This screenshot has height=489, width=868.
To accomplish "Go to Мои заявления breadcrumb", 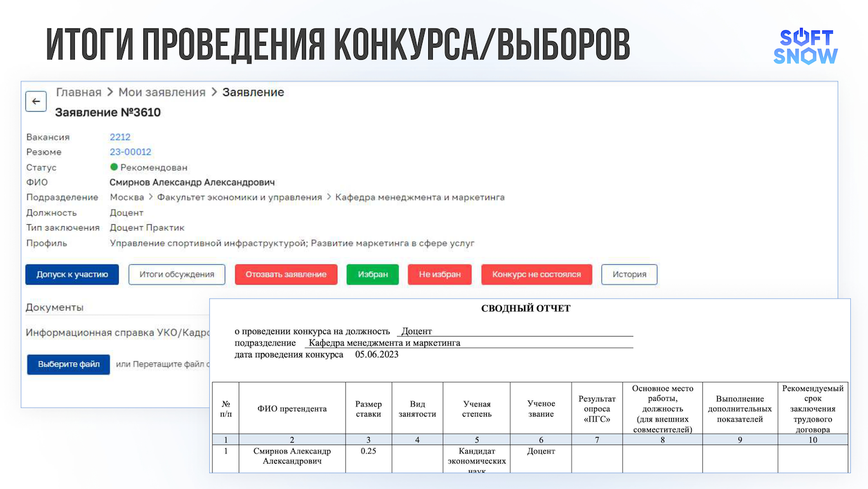I will coord(162,92).
